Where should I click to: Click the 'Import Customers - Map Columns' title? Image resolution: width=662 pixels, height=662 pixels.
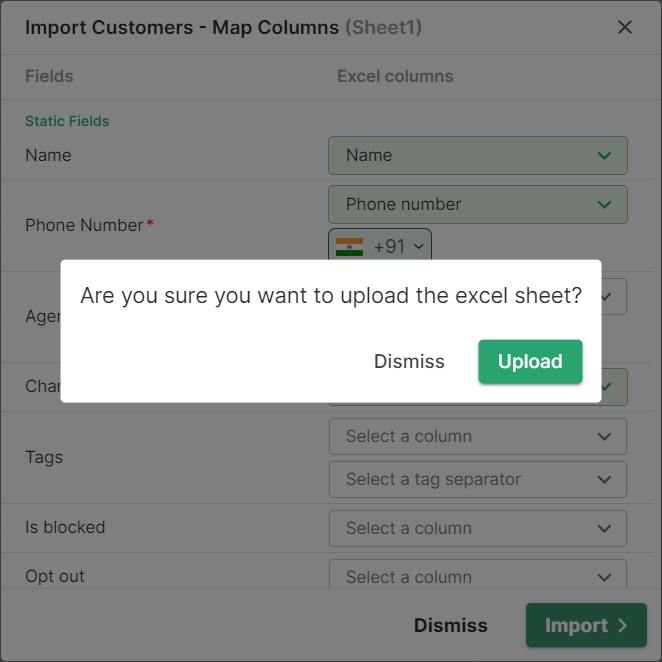click(182, 27)
